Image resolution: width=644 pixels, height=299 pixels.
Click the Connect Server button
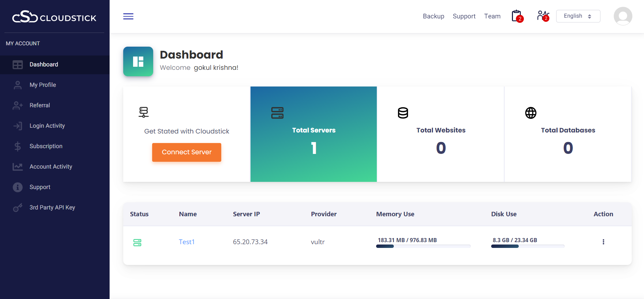point(187,152)
